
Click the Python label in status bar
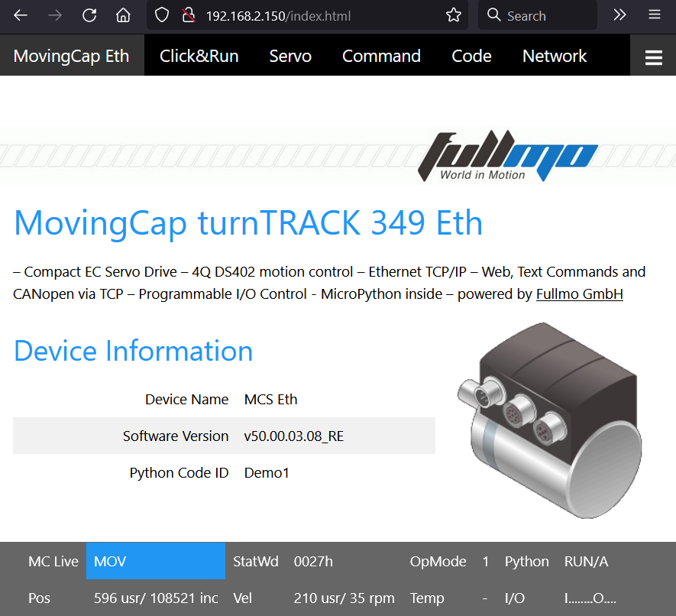(x=527, y=561)
